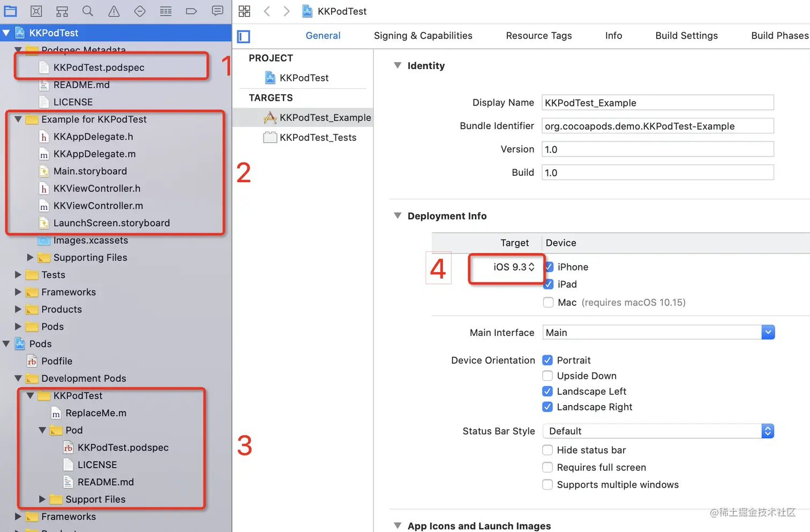Collapse App Icons and Launch Images section

point(397,526)
